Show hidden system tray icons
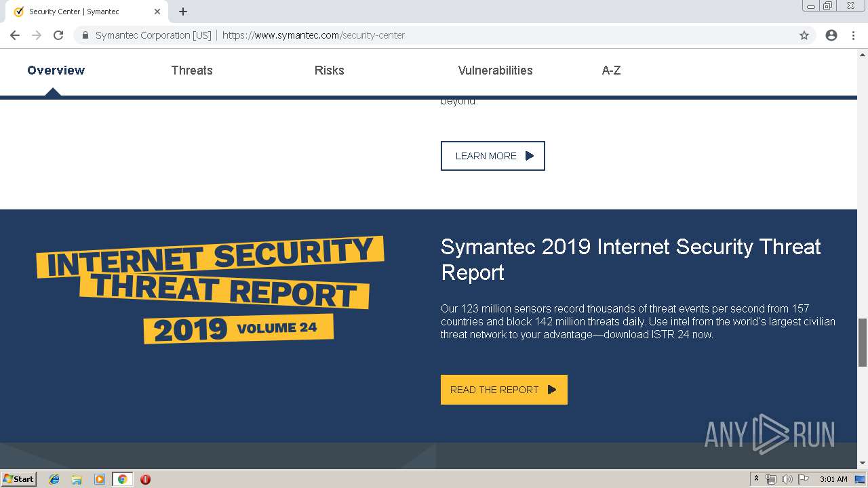Image resolution: width=868 pixels, height=488 pixels. 756,479
